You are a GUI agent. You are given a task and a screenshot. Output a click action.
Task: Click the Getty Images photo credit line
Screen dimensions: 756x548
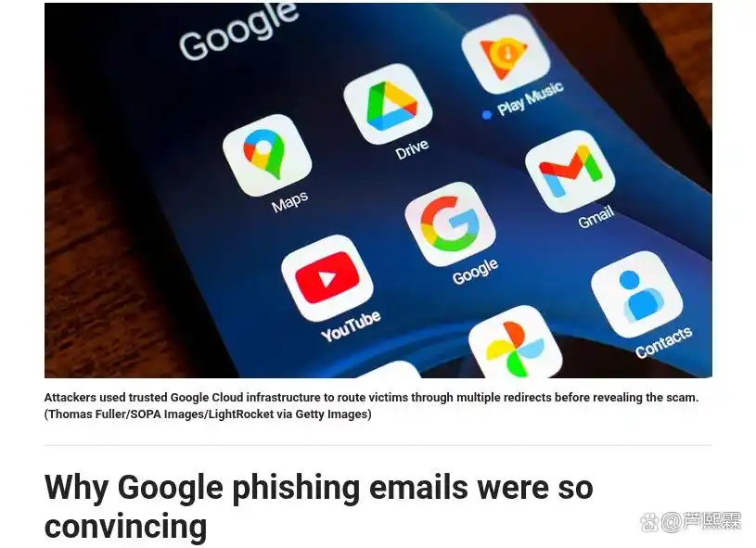[x=208, y=414]
